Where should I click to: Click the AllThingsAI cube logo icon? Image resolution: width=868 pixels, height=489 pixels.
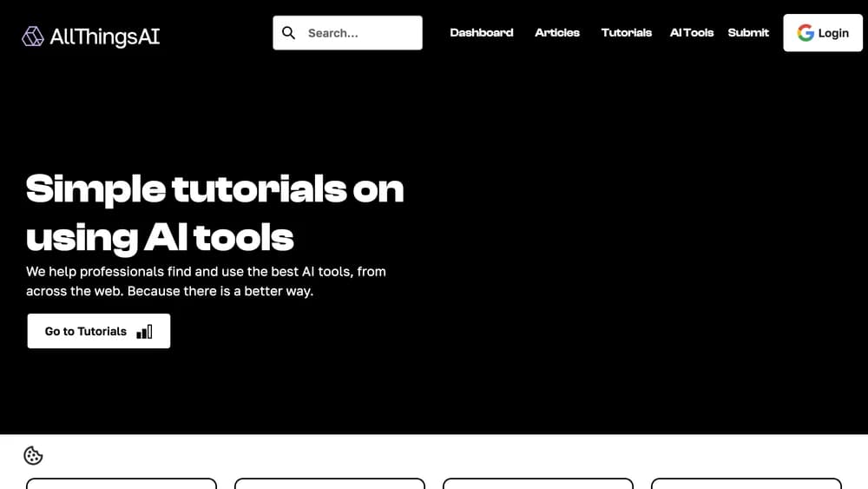[33, 36]
